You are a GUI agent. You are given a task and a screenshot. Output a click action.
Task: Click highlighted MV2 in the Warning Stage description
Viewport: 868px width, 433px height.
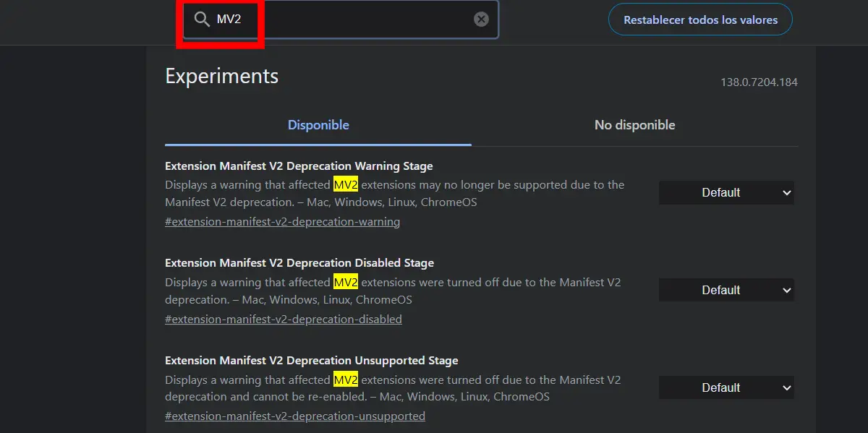click(346, 185)
